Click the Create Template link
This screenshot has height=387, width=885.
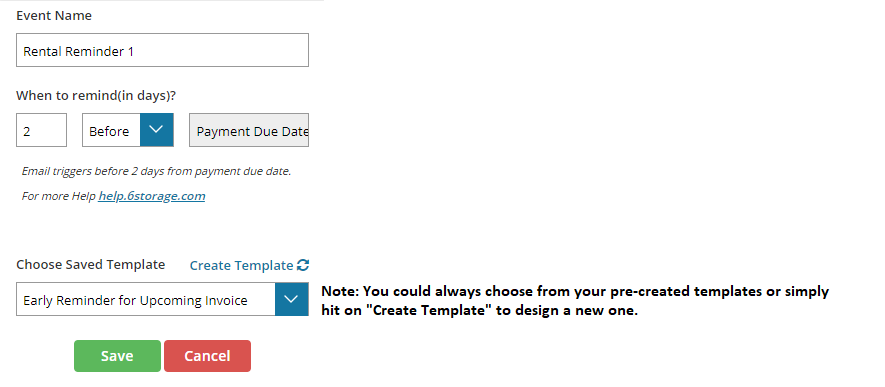pyautogui.click(x=241, y=265)
